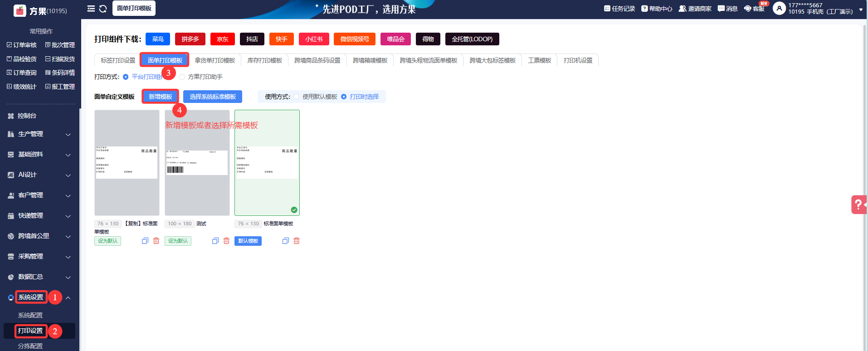This screenshot has width=868, height=351.
Task: Click 选择系统标准模板 button
Action: click(213, 97)
